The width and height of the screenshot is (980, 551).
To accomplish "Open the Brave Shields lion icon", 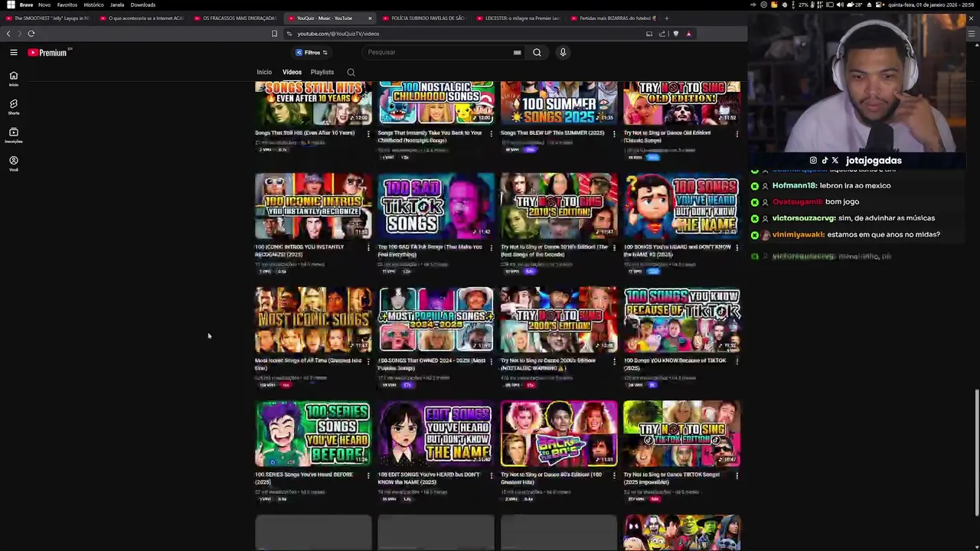I will (x=675, y=34).
